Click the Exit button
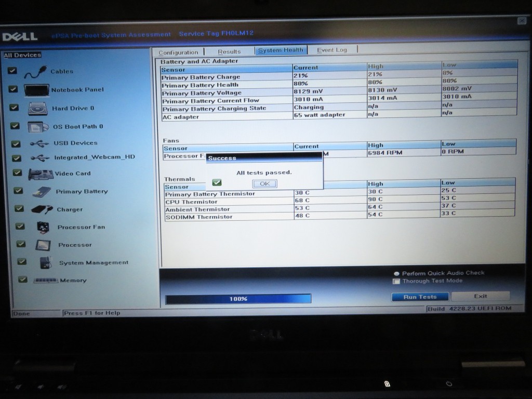 coord(481,296)
